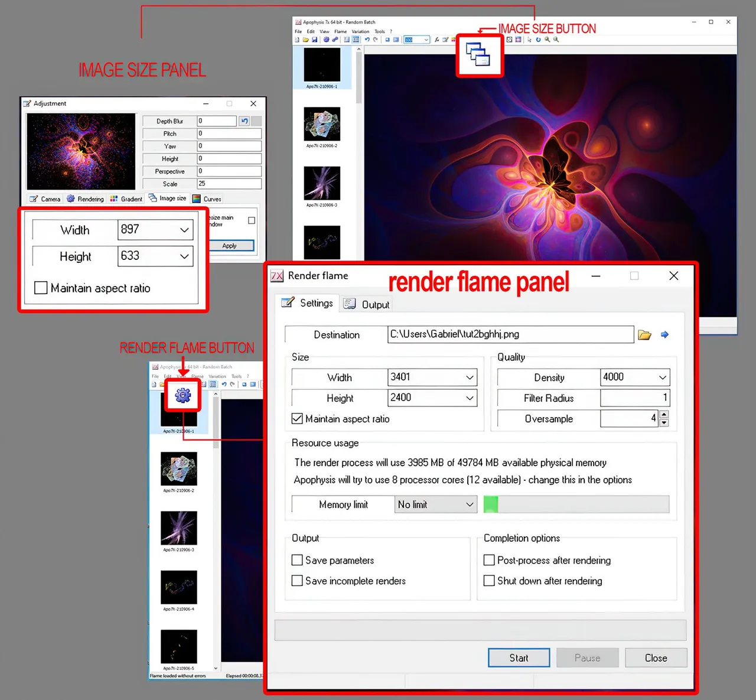
Task: Click Save disk icon in large Apophysis toolbar
Action: 314,40
